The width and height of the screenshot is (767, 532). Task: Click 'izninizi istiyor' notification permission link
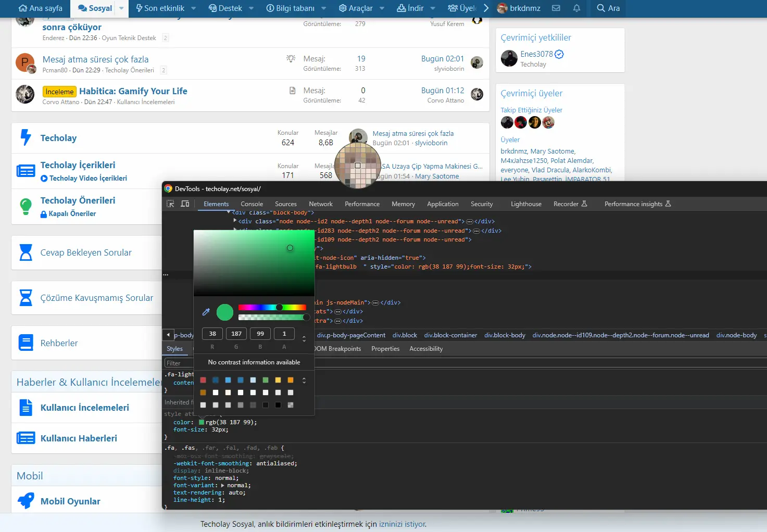coord(402,524)
